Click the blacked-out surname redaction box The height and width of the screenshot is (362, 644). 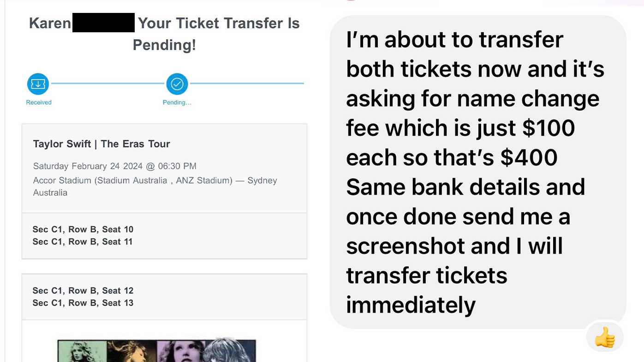(103, 23)
